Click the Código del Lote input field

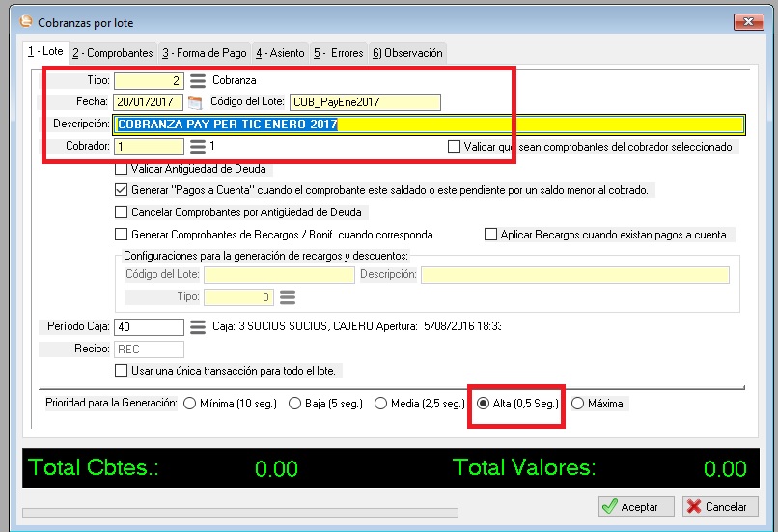(x=364, y=102)
